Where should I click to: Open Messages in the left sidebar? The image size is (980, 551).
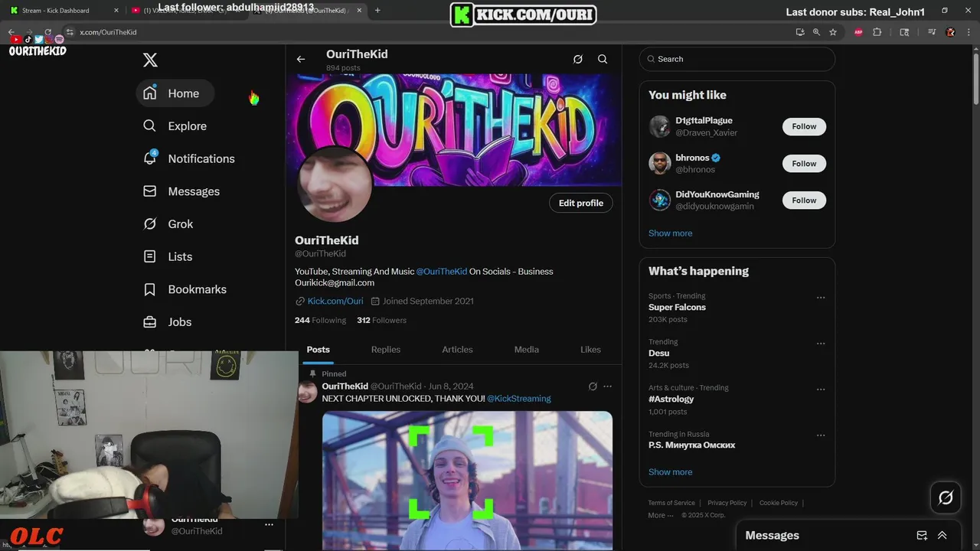pos(181,191)
